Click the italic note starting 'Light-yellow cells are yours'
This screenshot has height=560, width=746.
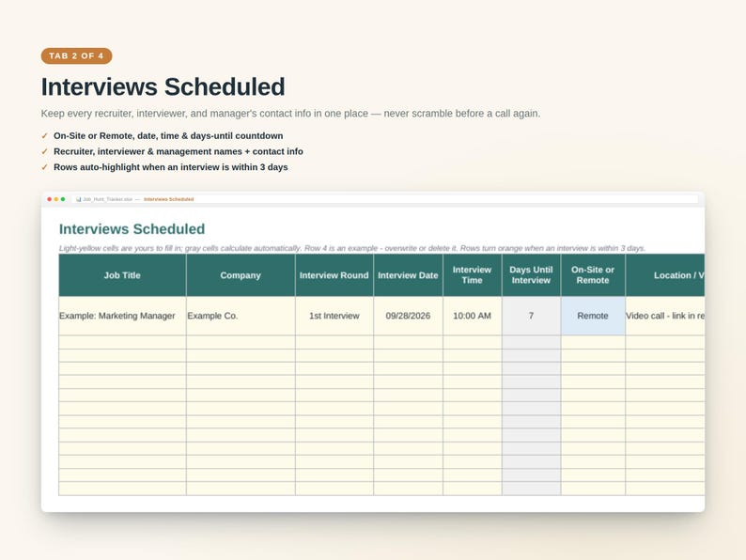click(x=352, y=248)
